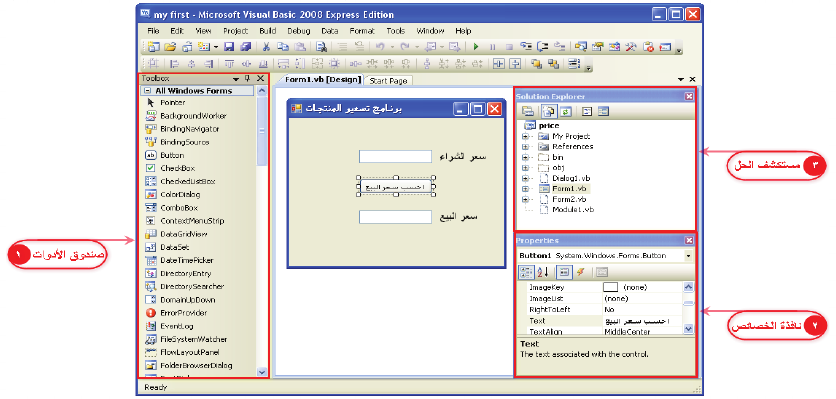836x399 pixels.
Task: Click the Properties list scroll down arrow
Action: (x=688, y=329)
